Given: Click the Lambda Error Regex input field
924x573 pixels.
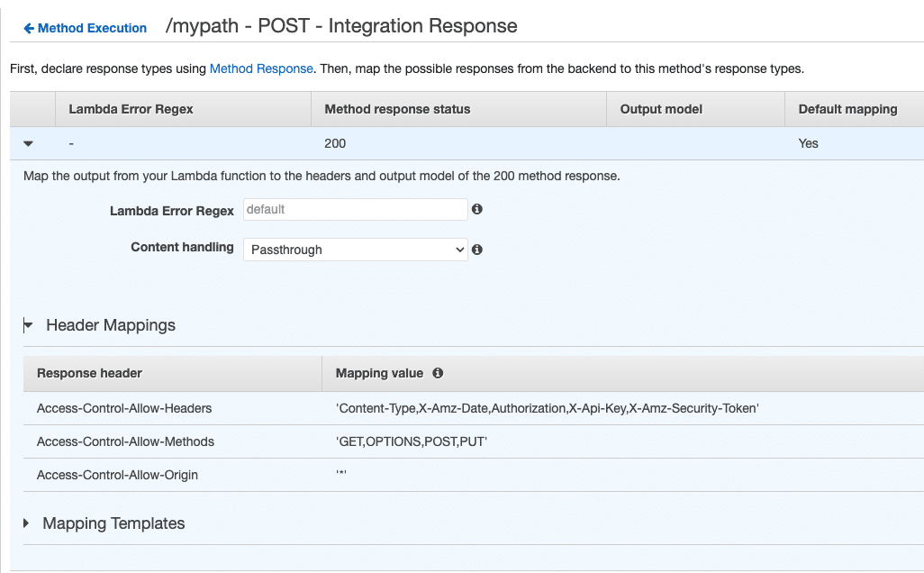Looking at the screenshot, I should pos(355,209).
